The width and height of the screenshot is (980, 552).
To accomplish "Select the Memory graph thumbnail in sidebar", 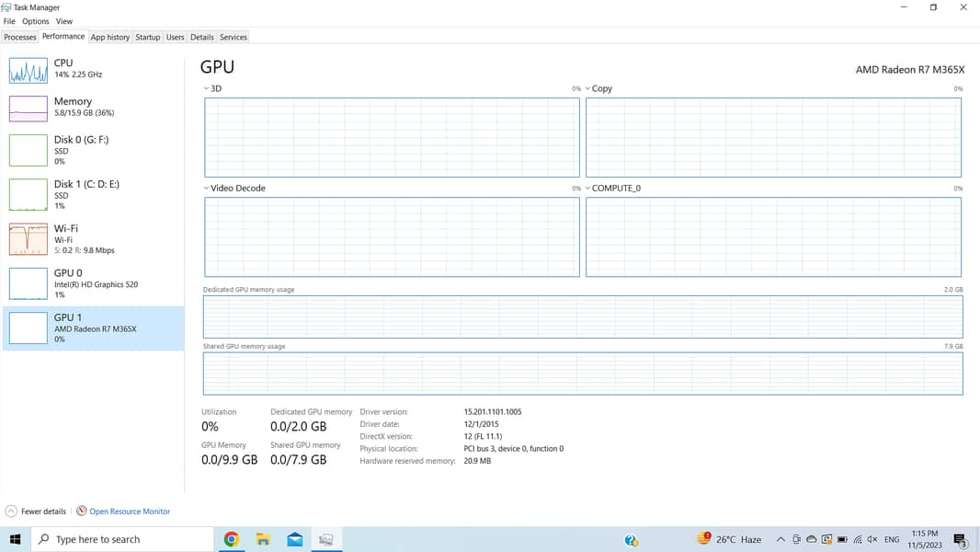I will [28, 109].
